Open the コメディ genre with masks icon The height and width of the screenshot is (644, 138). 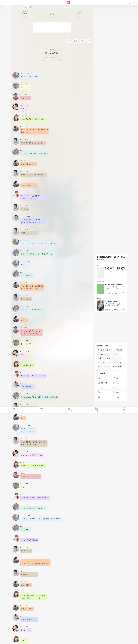point(118,392)
